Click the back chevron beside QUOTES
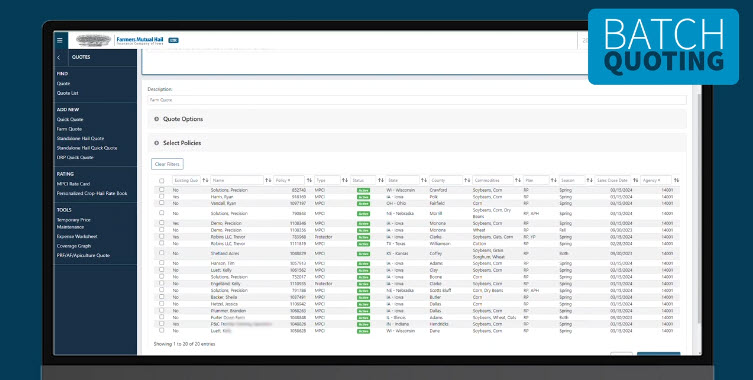The image size is (753, 380). click(59, 57)
